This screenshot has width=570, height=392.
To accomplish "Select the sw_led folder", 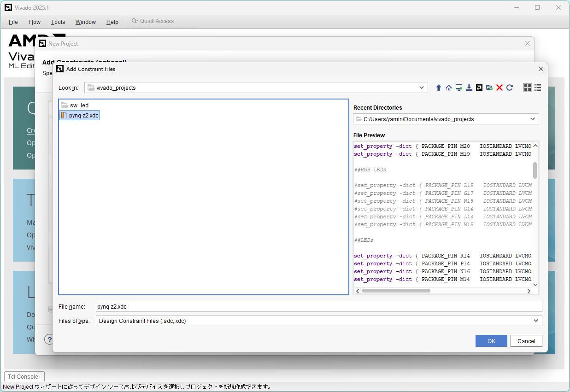I will [79, 105].
